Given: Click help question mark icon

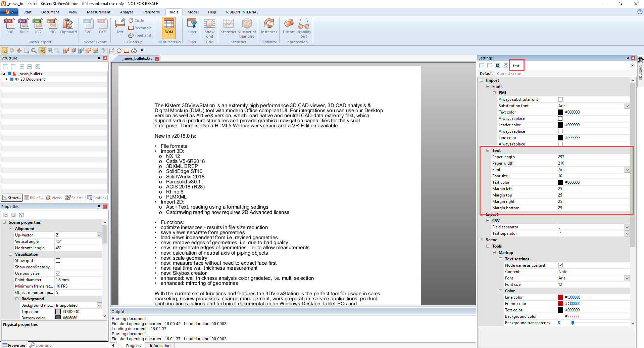Looking at the screenshot, I should 640,12.
